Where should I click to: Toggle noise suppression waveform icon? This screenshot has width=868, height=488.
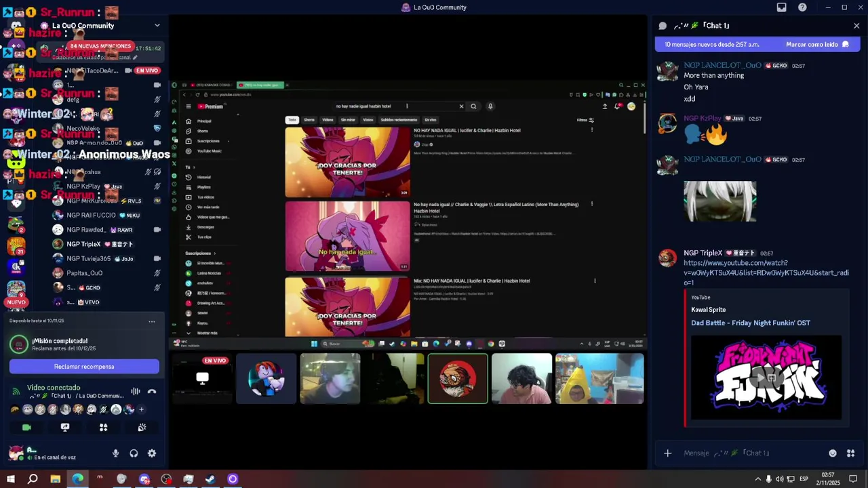click(x=136, y=391)
